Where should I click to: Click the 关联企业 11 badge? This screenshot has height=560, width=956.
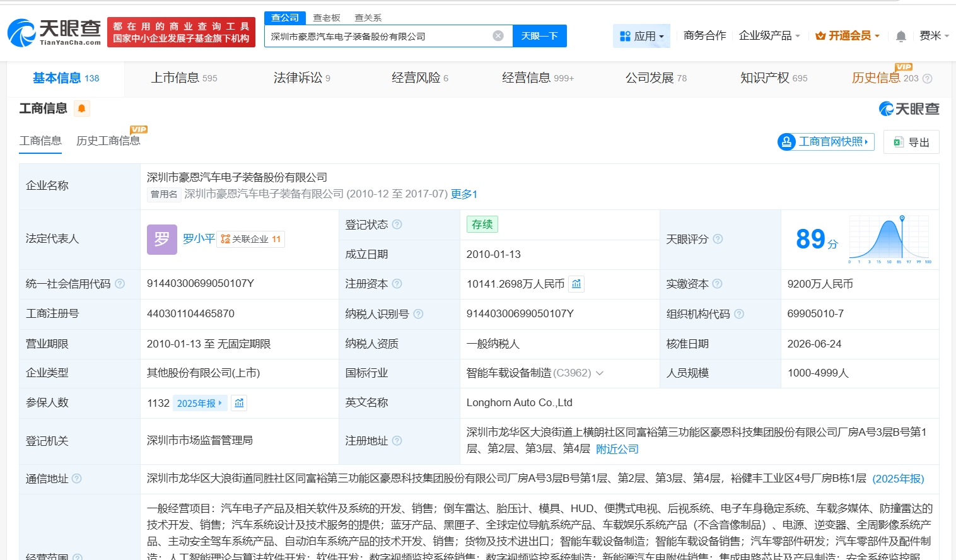251,239
